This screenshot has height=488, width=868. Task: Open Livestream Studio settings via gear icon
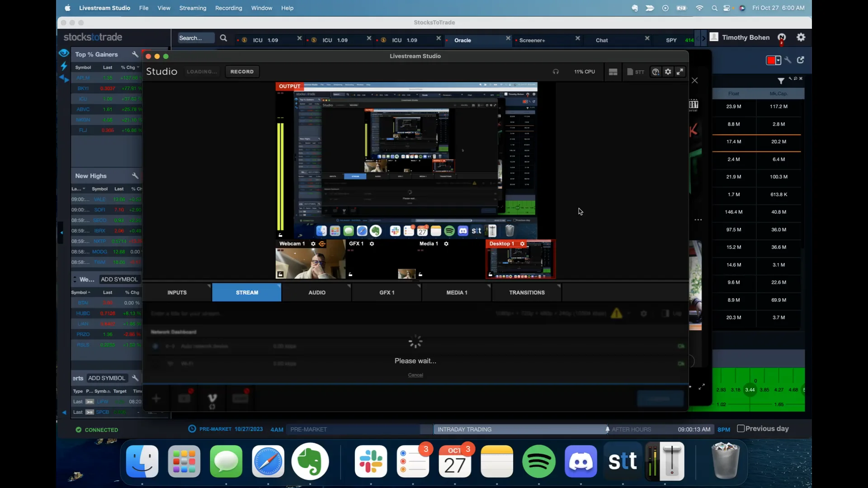(x=668, y=71)
